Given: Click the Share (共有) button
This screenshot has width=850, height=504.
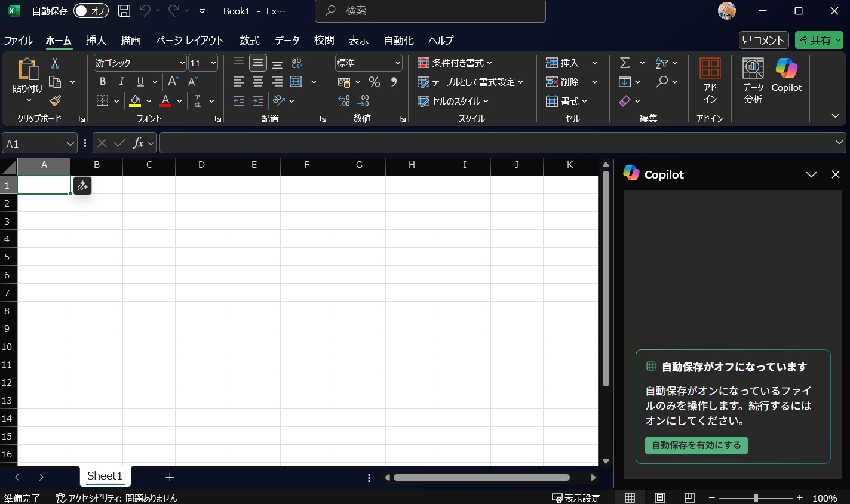Looking at the screenshot, I should click(x=819, y=40).
